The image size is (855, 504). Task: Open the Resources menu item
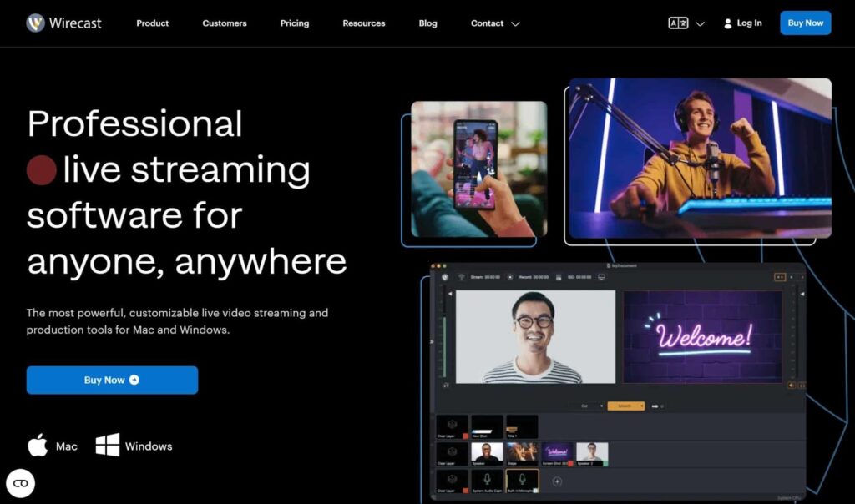point(364,23)
